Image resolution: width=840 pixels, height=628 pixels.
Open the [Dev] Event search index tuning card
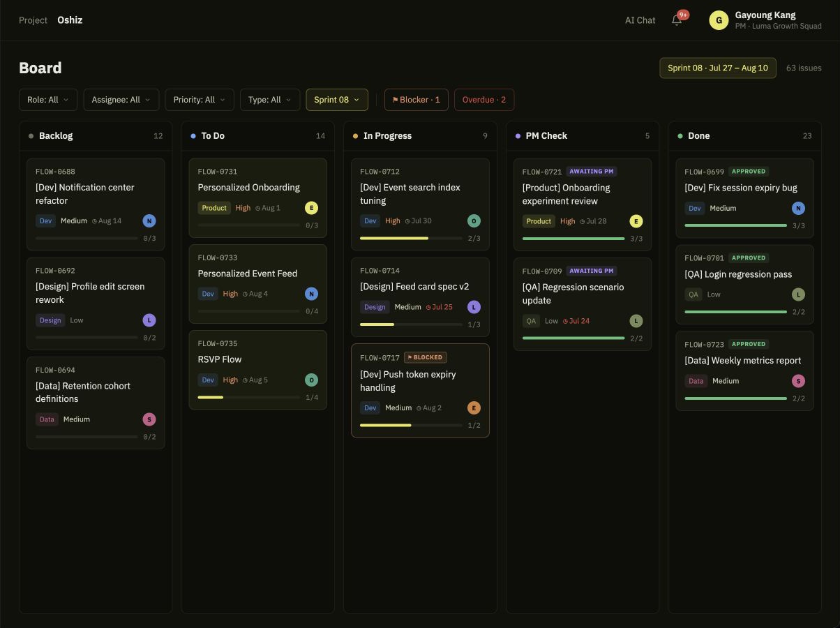coord(420,204)
